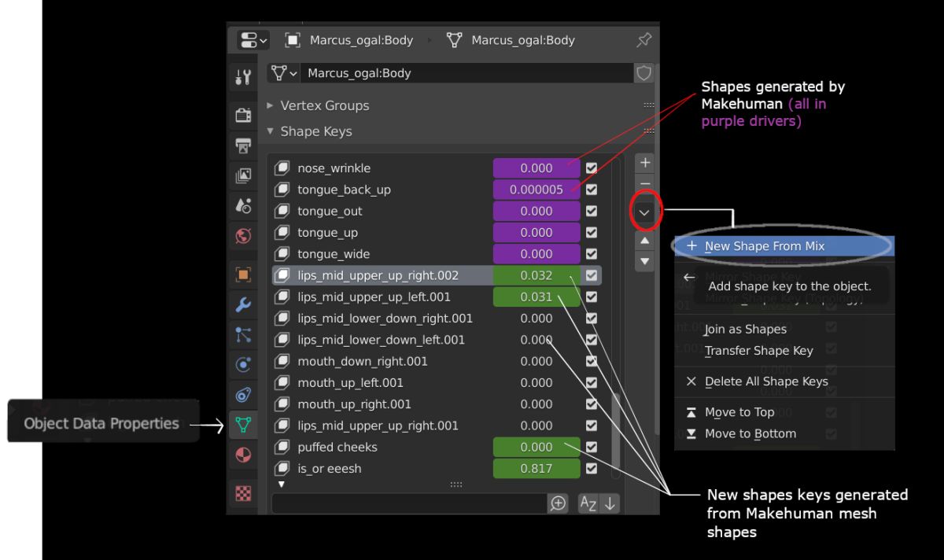Select the tongue_out shape key row
Screen dimensions: 944x560
pos(438,211)
